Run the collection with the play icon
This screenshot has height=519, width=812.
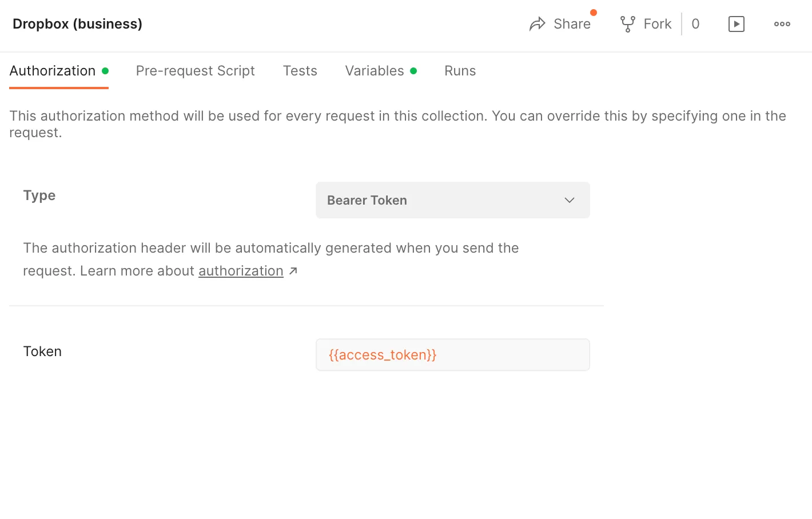(x=737, y=24)
